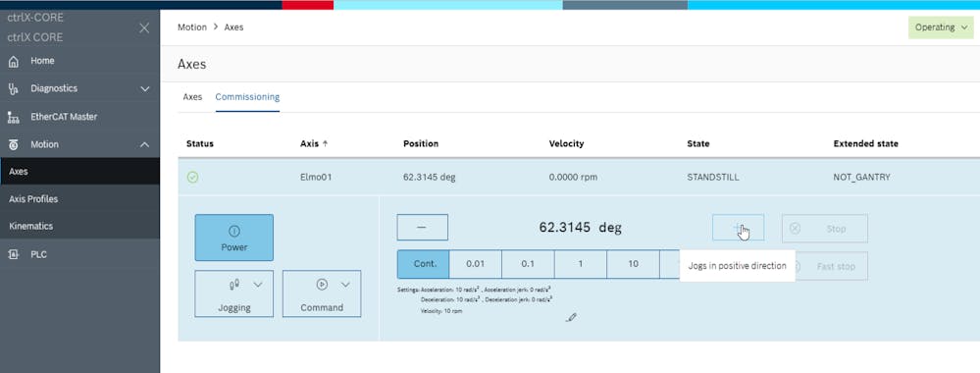Open the Jogging mode dropdown
Image resolution: width=980 pixels, height=373 pixels.
[x=233, y=293]
